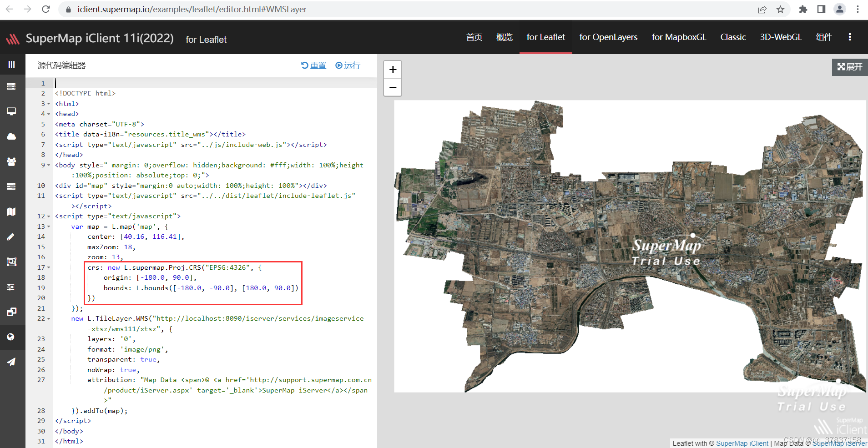Click "}).addTo(map);" code line
This screenshot has width=868, height=448.
click(x=100, y=411)
